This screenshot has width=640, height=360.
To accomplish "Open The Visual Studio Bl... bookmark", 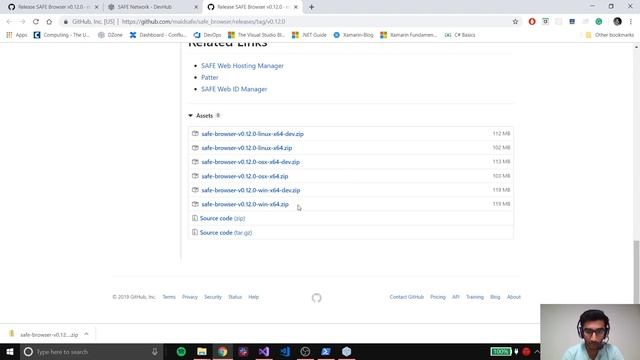I will 256,35.
